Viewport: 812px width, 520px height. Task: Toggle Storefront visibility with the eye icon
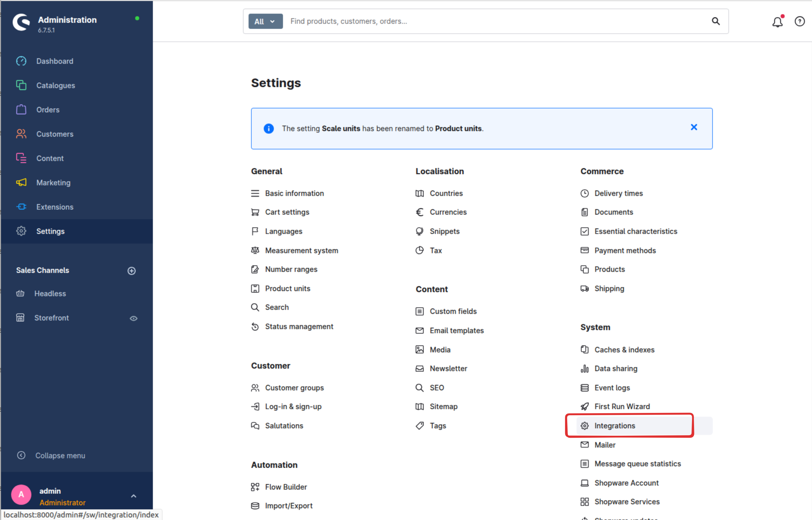(x=134, y=318)
